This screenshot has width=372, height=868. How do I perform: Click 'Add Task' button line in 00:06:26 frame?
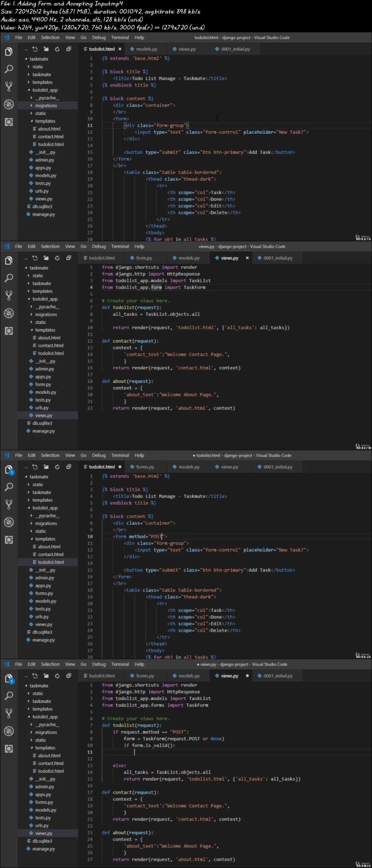click(209, 570)
